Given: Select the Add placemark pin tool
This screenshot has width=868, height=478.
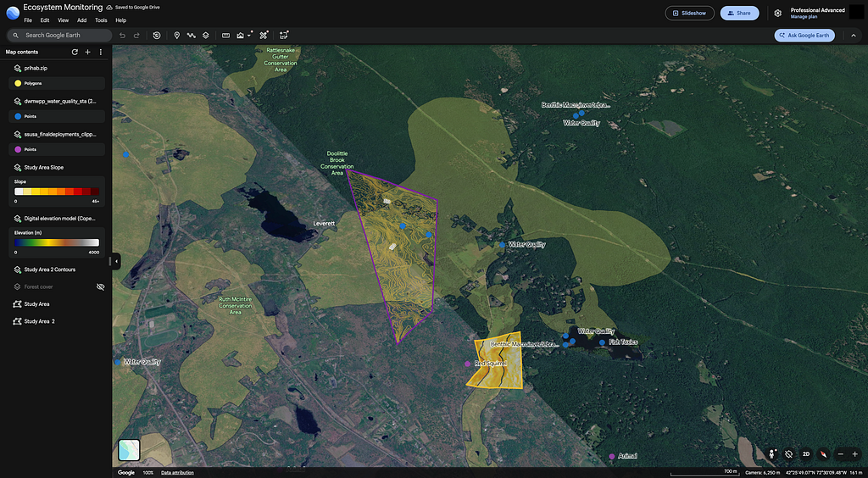Looking at the screenshot, I should tap(177, 36).
